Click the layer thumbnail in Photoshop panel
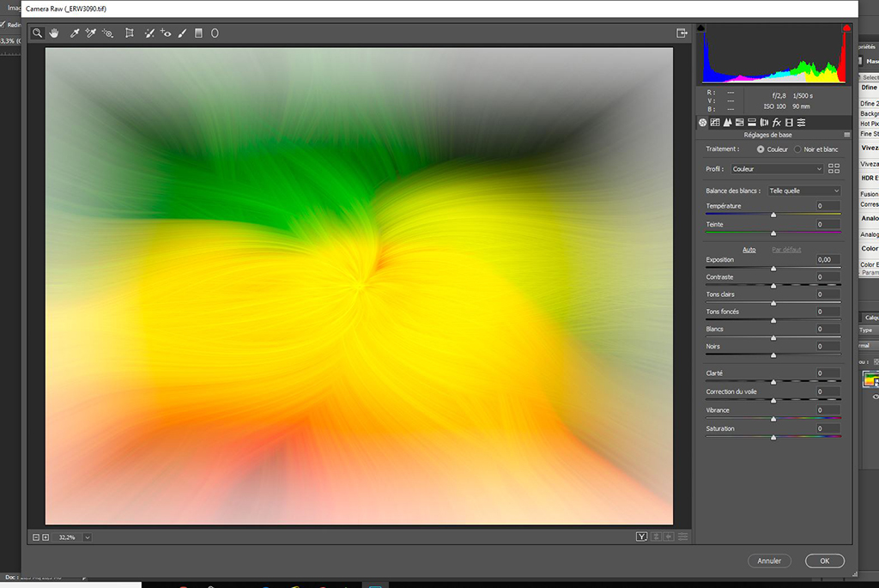Viewport: 879px width, 588px height. (870, 379)
